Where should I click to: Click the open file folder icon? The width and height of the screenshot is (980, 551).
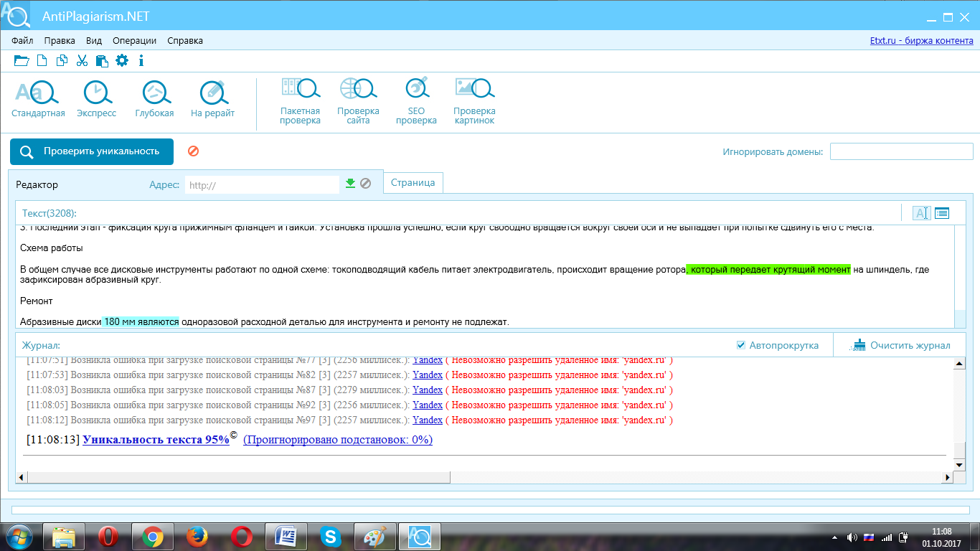pos(22,61)
